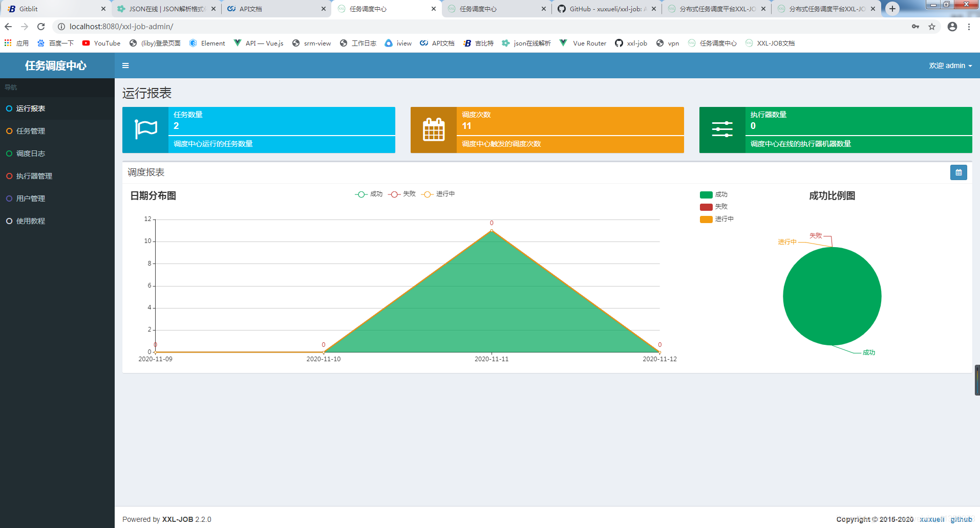Viewport: 980px width, 528px height.
Task: Open the 吉比特 bookmark
Action: pos(479,43)
